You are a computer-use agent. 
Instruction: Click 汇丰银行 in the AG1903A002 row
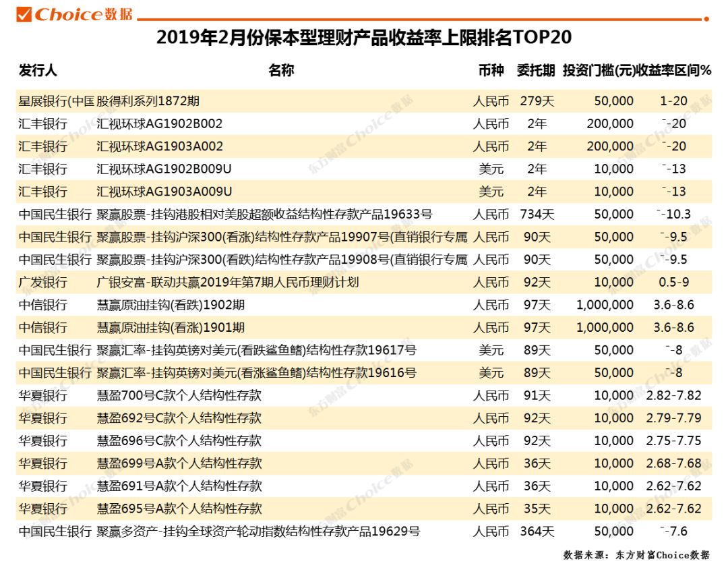[42, 146]
